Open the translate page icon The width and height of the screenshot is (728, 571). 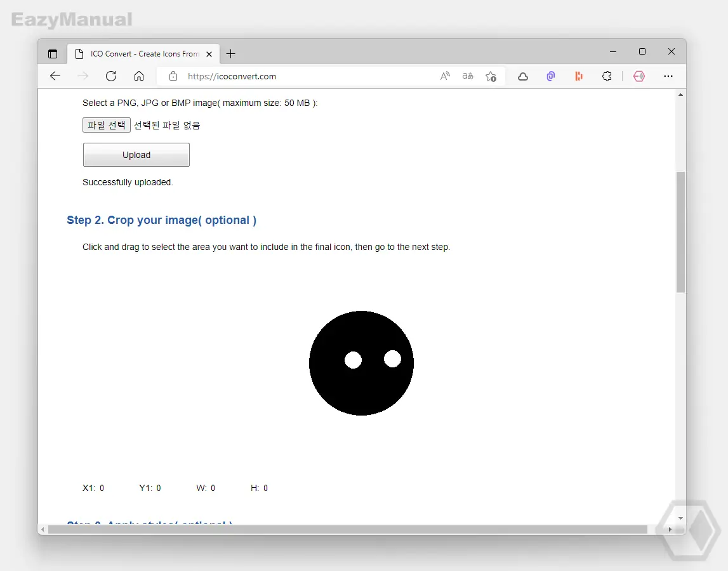[468, 76]
